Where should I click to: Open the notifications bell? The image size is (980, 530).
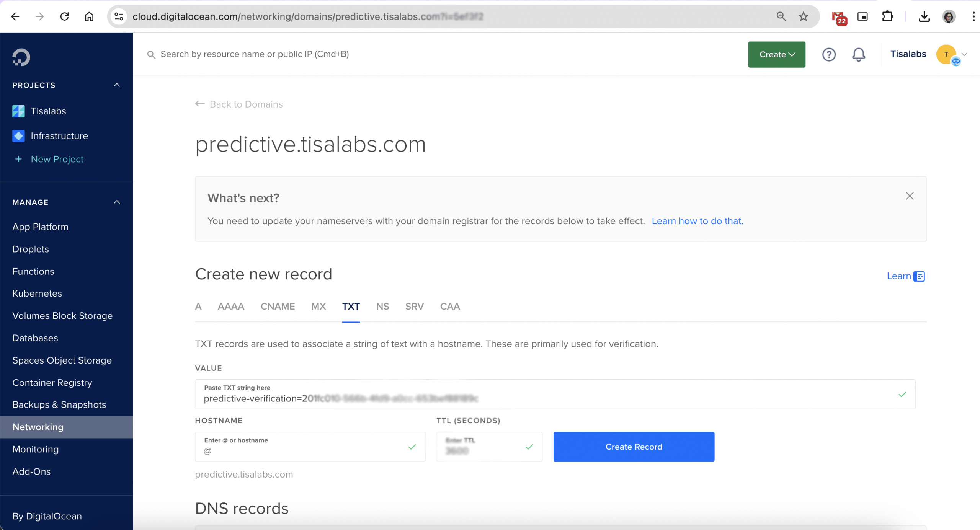tap(859, 54)
